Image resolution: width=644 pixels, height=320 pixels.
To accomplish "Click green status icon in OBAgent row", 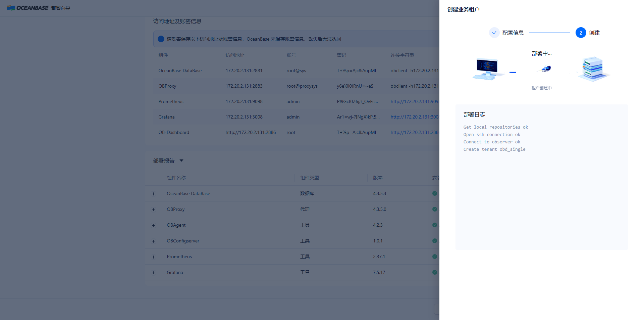I will point(435,225).
